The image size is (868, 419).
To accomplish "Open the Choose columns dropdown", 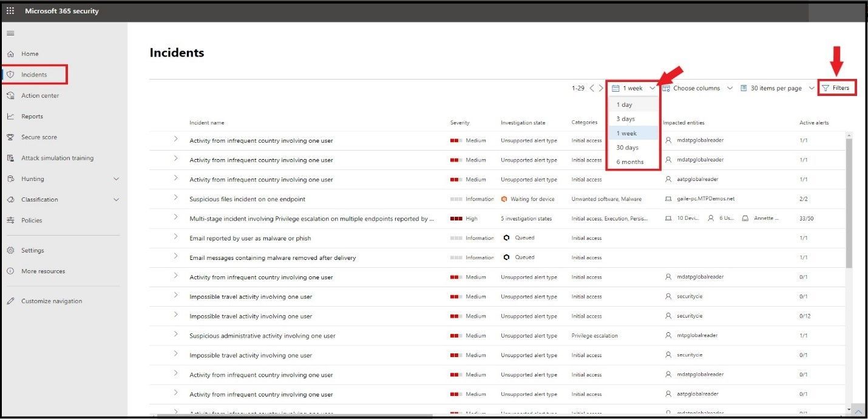I will tap(698, 88).
